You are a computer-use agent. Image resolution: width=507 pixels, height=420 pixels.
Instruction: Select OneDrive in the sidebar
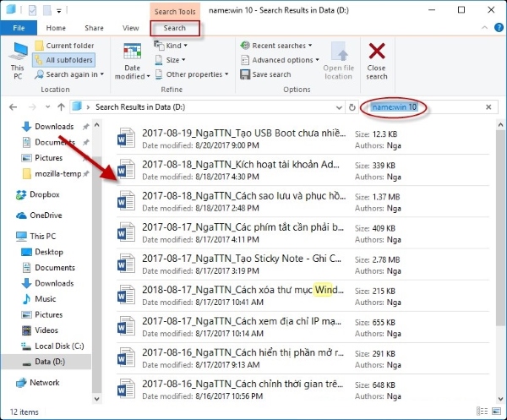pyautogui.click(x=23, y=215)
